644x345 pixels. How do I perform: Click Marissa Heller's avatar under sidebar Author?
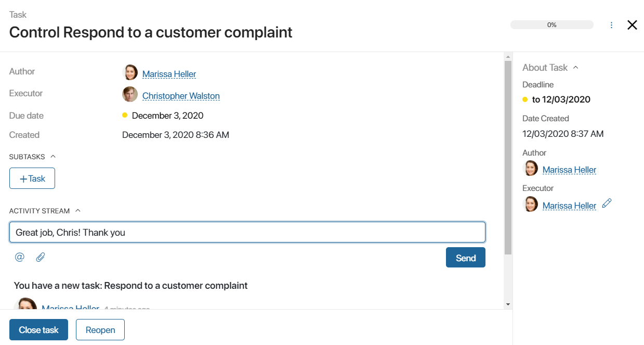tap(531, 168)
